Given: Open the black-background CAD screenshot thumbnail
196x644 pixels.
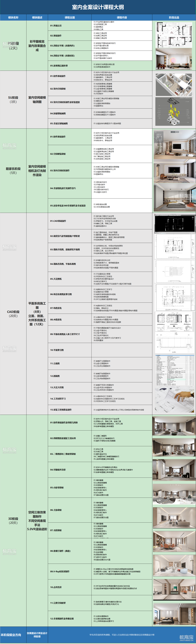Looking at the screenshot, I should 174,223.
